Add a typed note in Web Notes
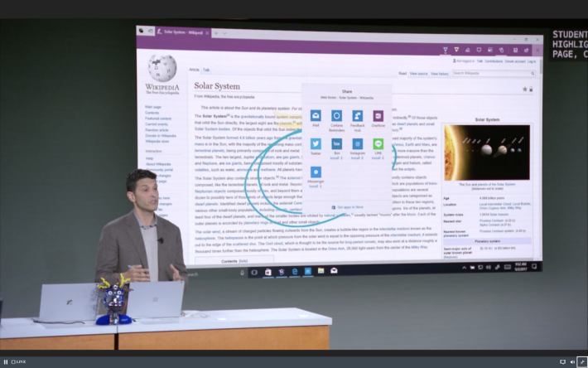Image resolution: width=588 pixels, height=368 pixels. [479, 50]
